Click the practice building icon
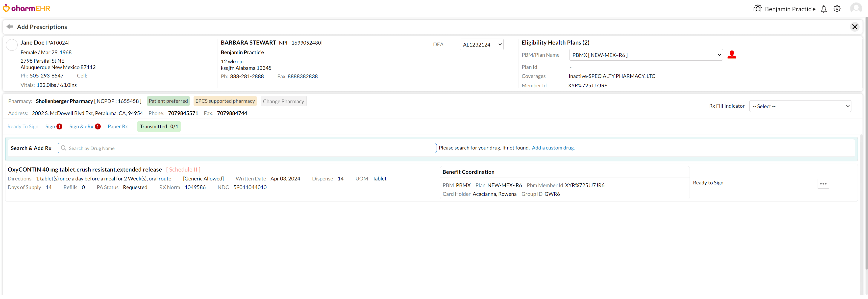Viewport: 868px width, 299px height. tap(758, 8)
